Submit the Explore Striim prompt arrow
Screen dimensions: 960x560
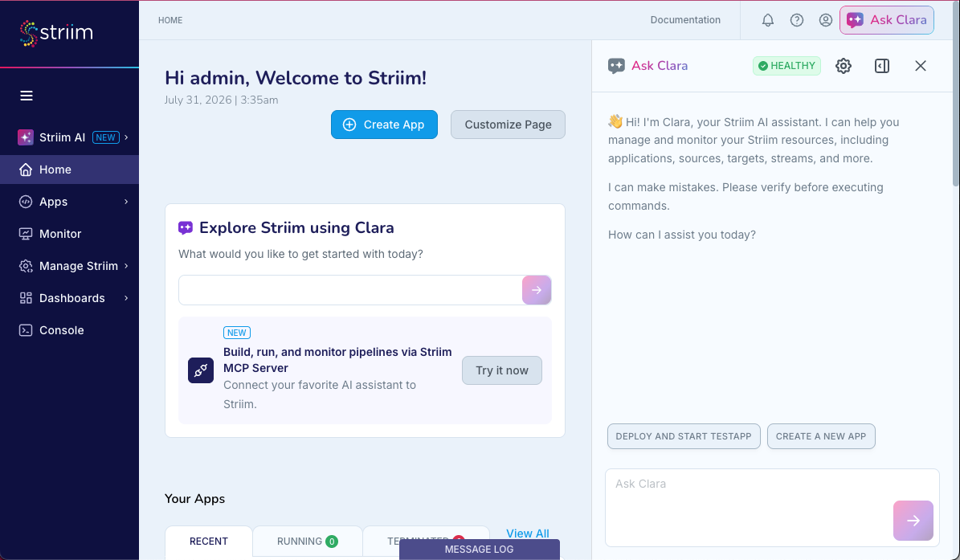click(x=537, y=290)
